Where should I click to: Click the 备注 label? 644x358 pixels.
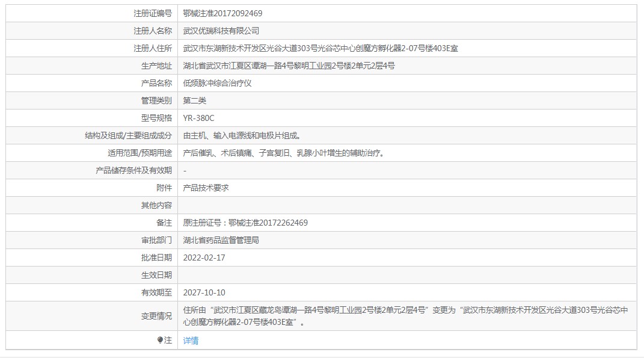click(164, 223)
